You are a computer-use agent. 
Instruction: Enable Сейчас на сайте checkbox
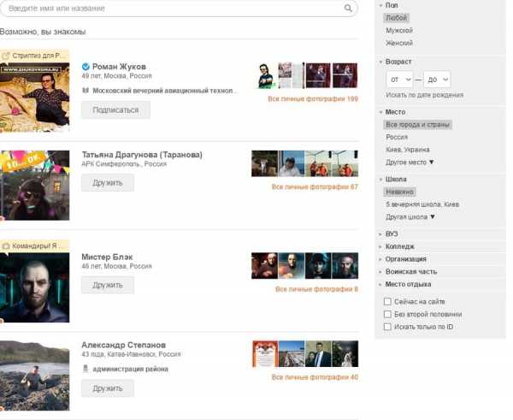[x=387, y=301]
